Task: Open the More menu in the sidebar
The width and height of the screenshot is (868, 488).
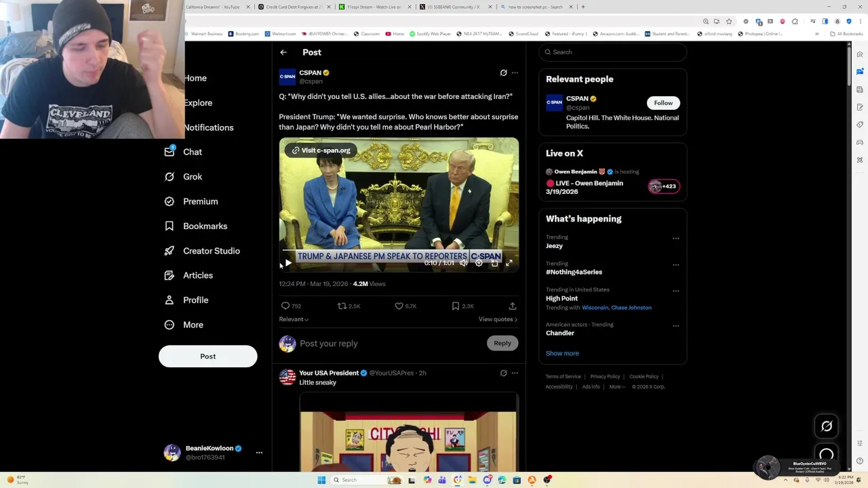Action: 184,325
